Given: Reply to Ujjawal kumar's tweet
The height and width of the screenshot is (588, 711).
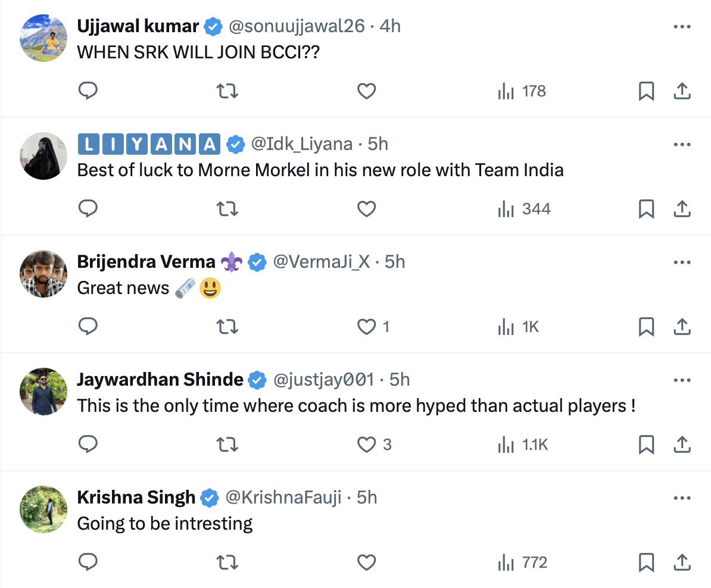Looking at the screenshot, I should 88,91.
